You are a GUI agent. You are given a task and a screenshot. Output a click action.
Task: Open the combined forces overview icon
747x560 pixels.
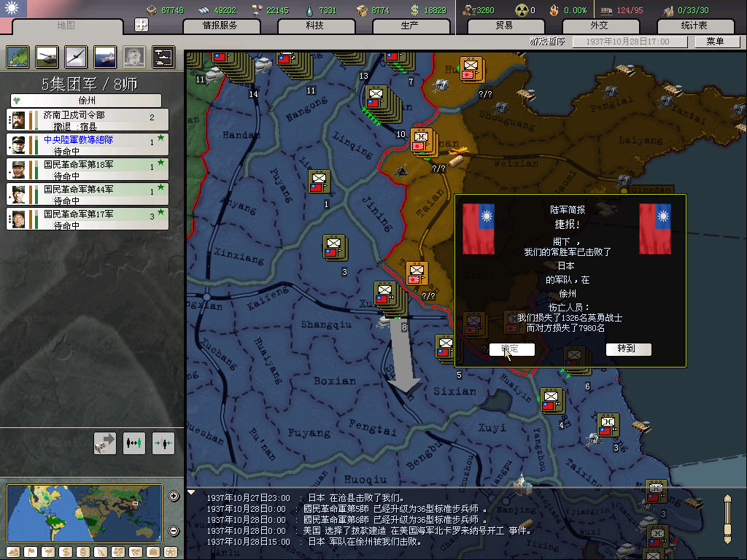(163, 57)
